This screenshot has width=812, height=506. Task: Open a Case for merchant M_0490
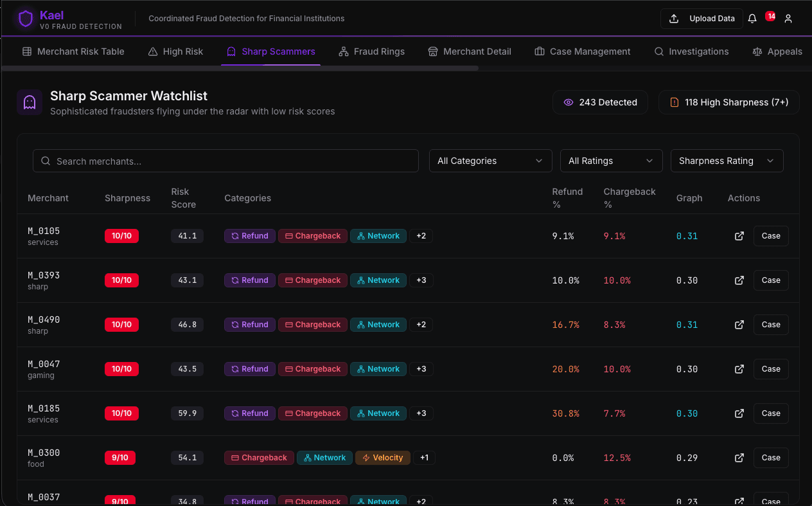click(x=771, y=324)
